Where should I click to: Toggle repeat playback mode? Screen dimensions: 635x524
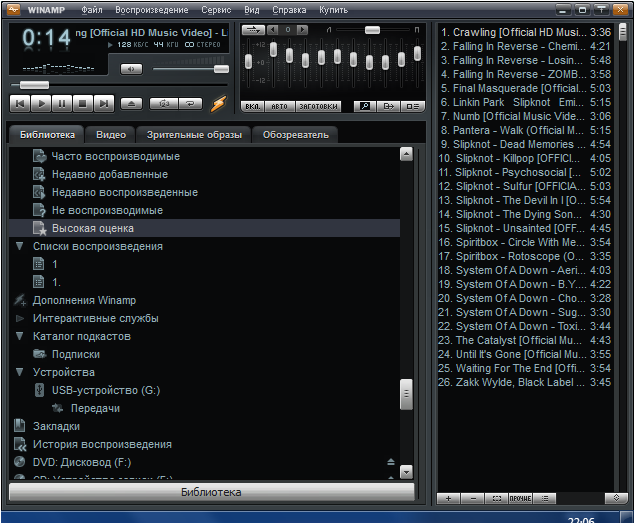[190, 104]
